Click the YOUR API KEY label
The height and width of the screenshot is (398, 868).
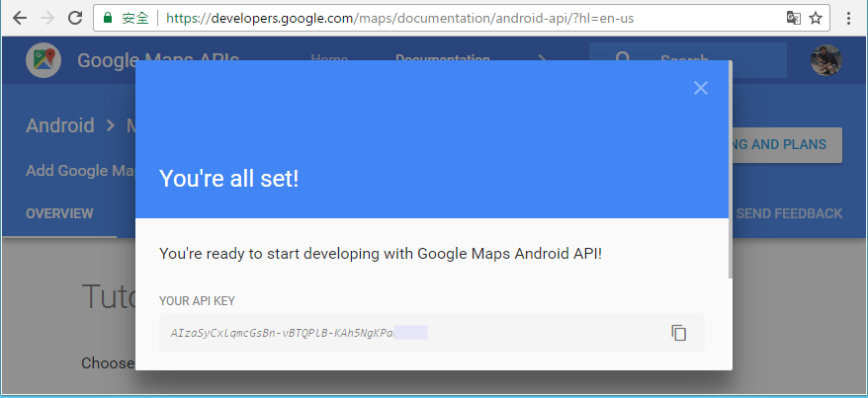pyautogui.click(x=197, y=300)
